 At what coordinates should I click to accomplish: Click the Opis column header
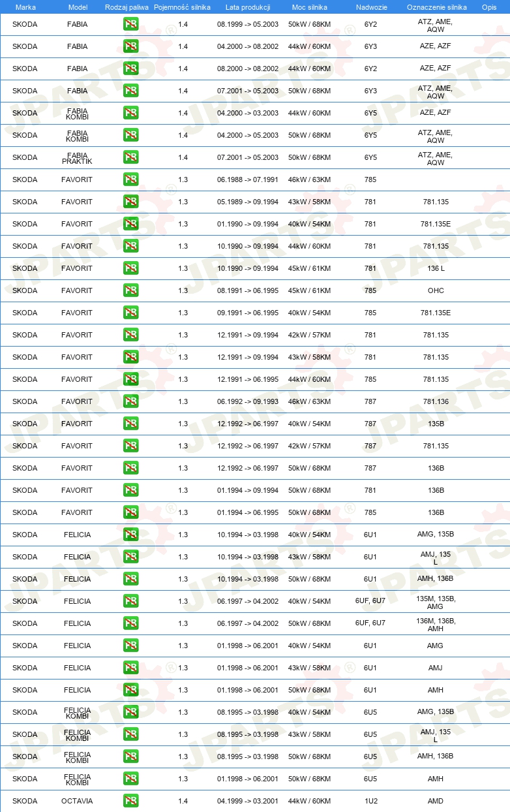(x=489, y=7)
